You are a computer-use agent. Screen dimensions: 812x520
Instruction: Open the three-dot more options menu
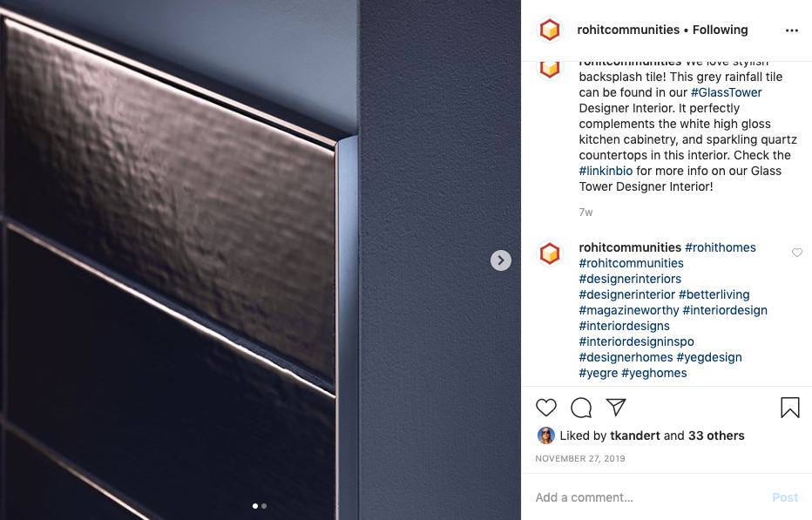tap(792, 30)
